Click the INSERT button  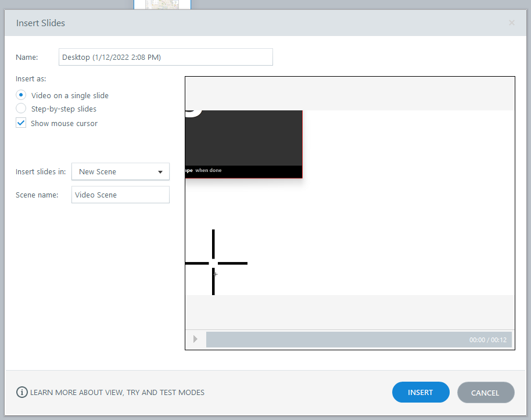point(421,392)
